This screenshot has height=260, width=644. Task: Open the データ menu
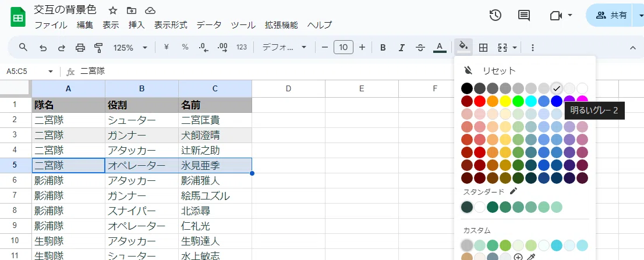point(208,25)
